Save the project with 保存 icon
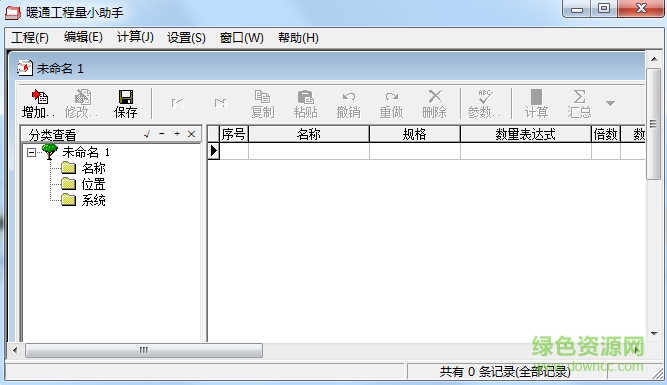Image resolution: width=667 pixels, height=385 pixels. coord(126,103)
